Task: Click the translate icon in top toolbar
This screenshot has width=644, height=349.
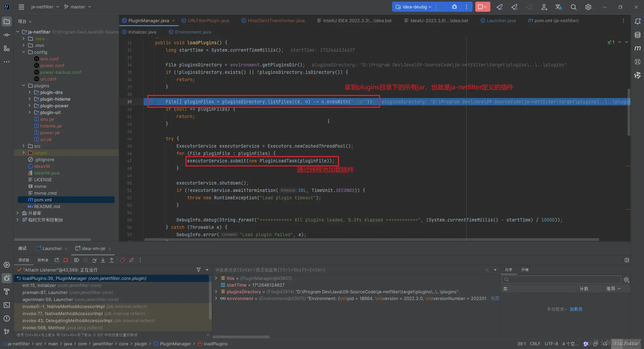Action: pyautogui.click(x=558, y=7)
